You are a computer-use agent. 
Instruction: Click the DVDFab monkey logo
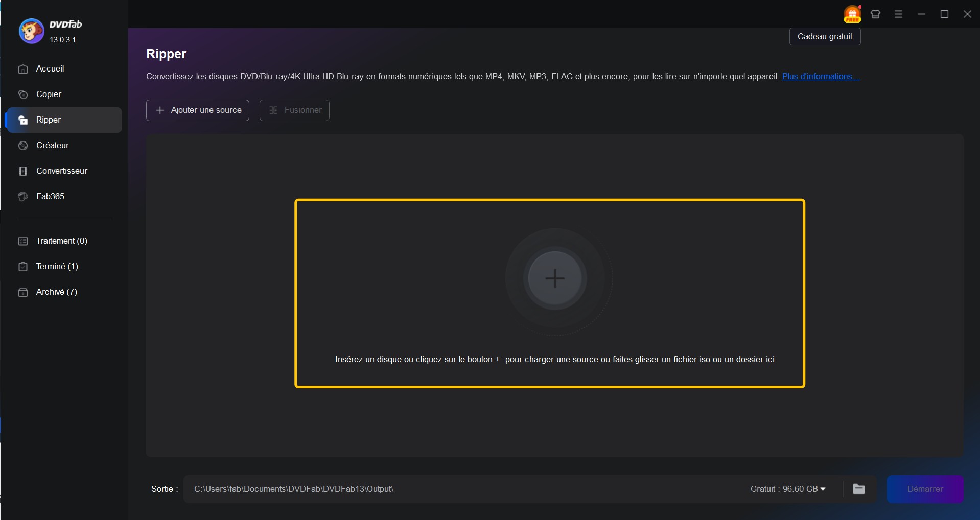pyautogui.click(x=31, y=31)
